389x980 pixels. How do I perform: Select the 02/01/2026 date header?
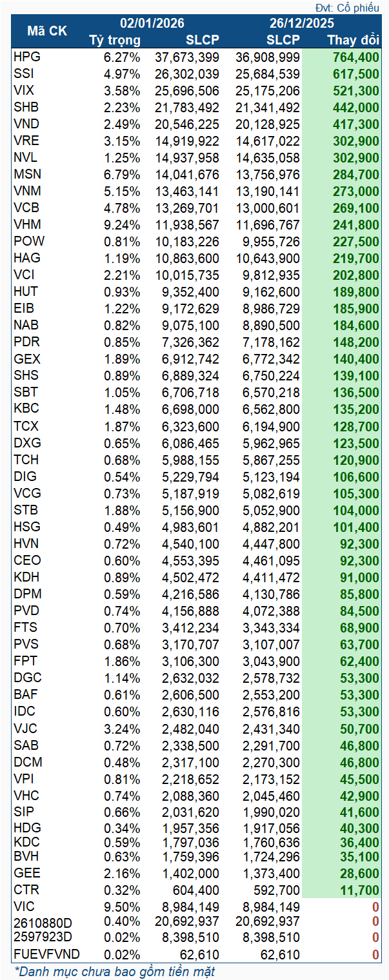pos(148,24)
